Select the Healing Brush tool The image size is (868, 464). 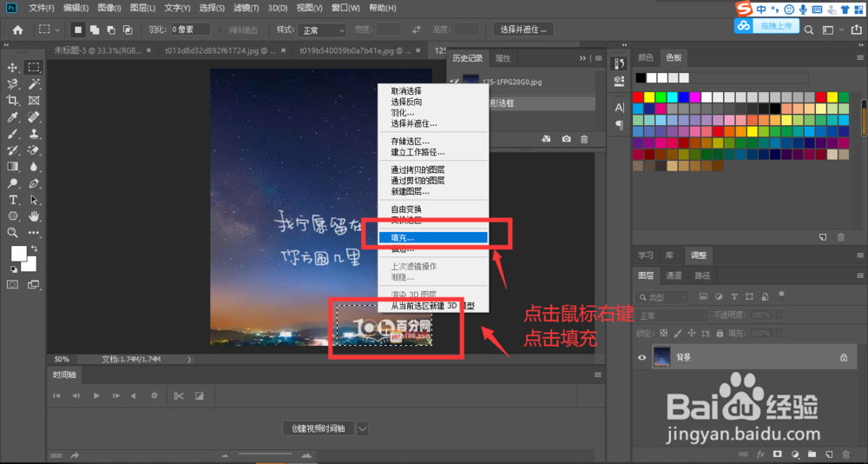[x=34, y=117]
